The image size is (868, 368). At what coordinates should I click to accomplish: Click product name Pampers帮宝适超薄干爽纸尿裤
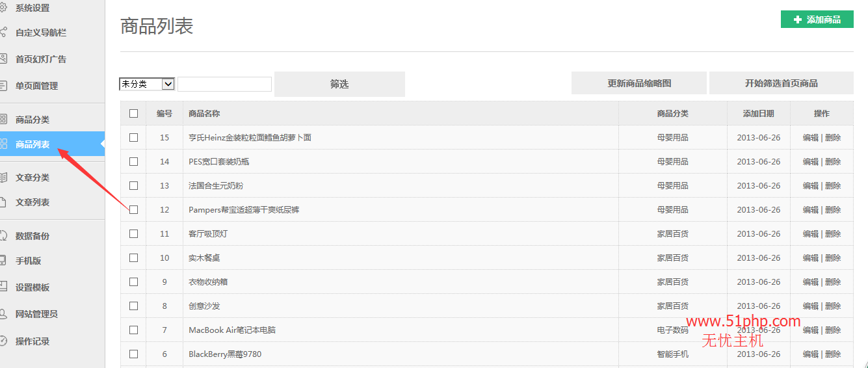tap(244, 209)
